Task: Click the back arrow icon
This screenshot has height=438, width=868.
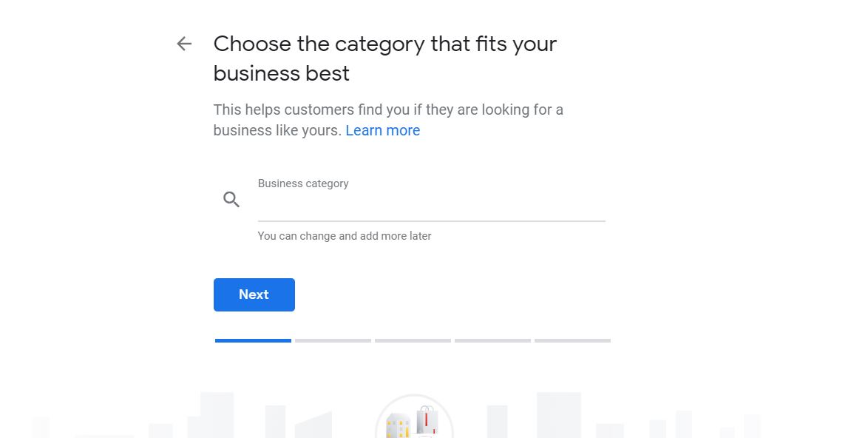Action: [183, 44]
